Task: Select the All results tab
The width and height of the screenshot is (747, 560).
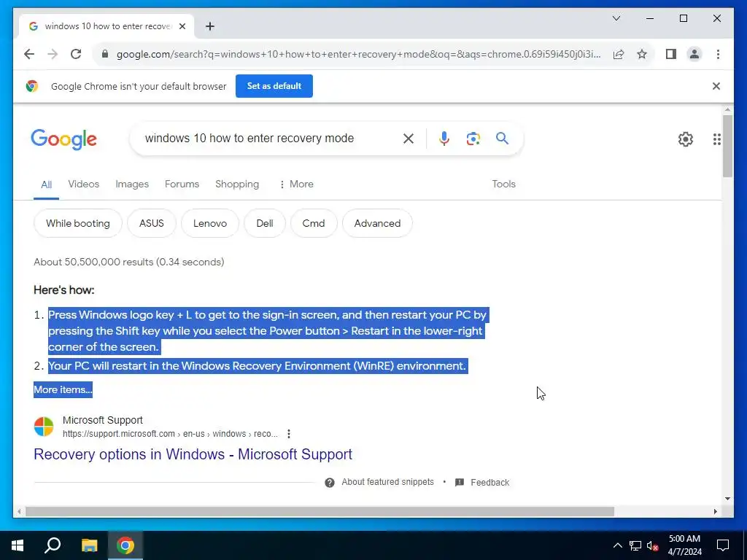Action: [46, 184]
